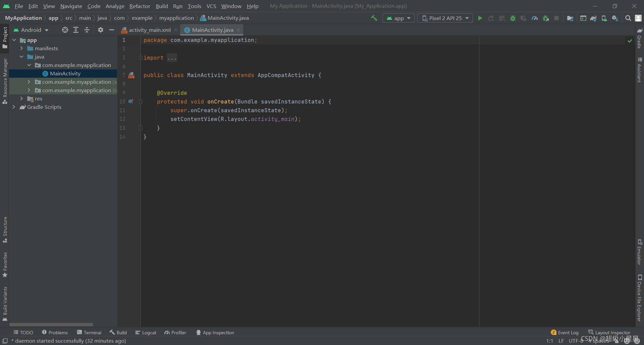Image resolution: width=644 pixels, height=345 pixels.
Task: Unfold the collapsed import block
Action: click(x=141, y=58)
